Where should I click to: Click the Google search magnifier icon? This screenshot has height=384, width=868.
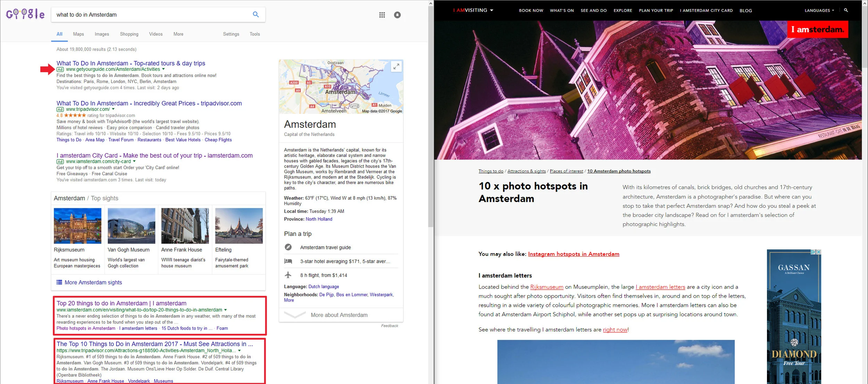coord(256,15)
